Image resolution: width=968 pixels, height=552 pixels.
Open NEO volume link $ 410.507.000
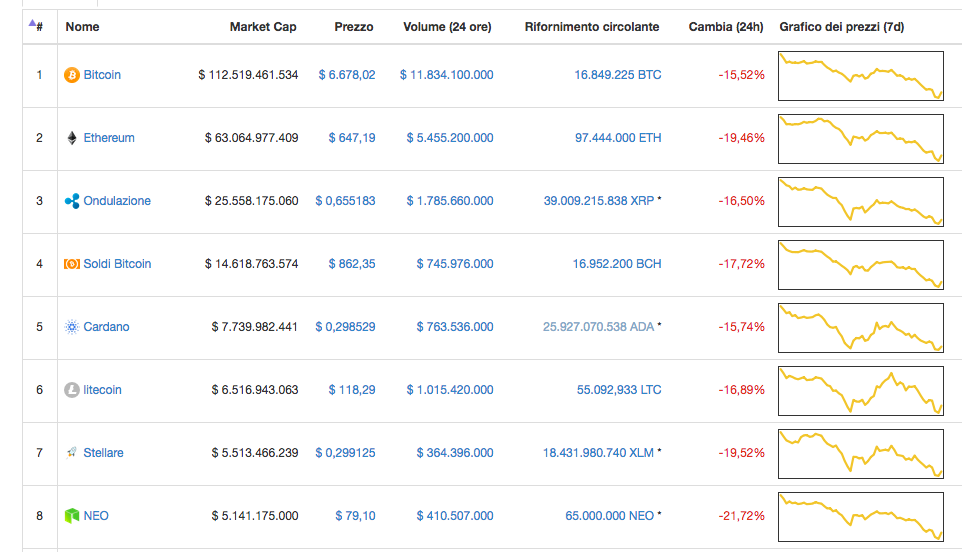455,516
